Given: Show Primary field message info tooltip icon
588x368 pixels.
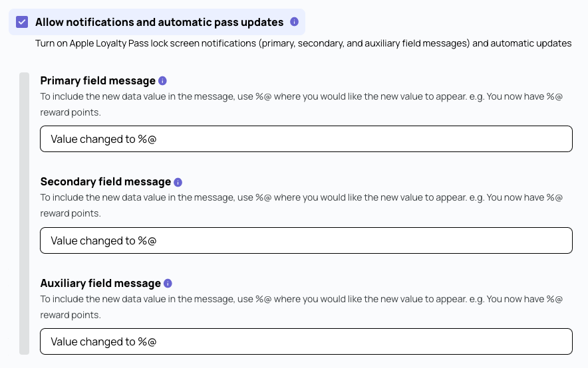Looking at the screenshot, I should [162, 81].
